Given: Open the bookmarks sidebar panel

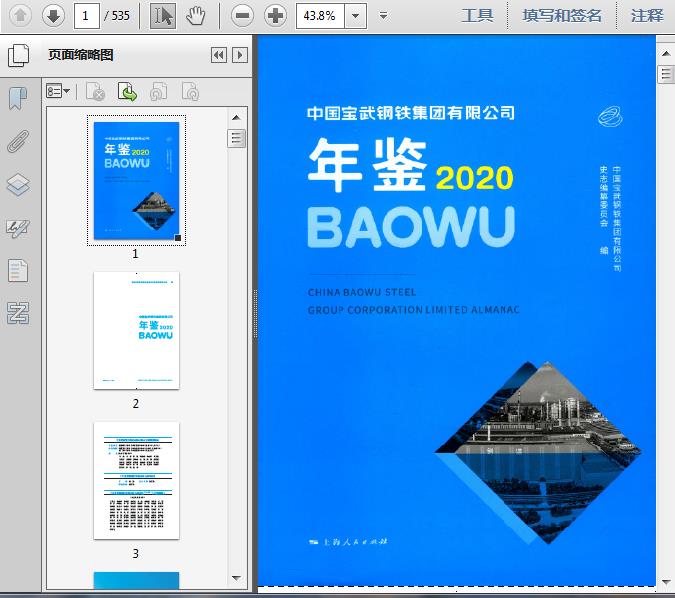Looking at the screenshot, I should click(x=18, y=98).
